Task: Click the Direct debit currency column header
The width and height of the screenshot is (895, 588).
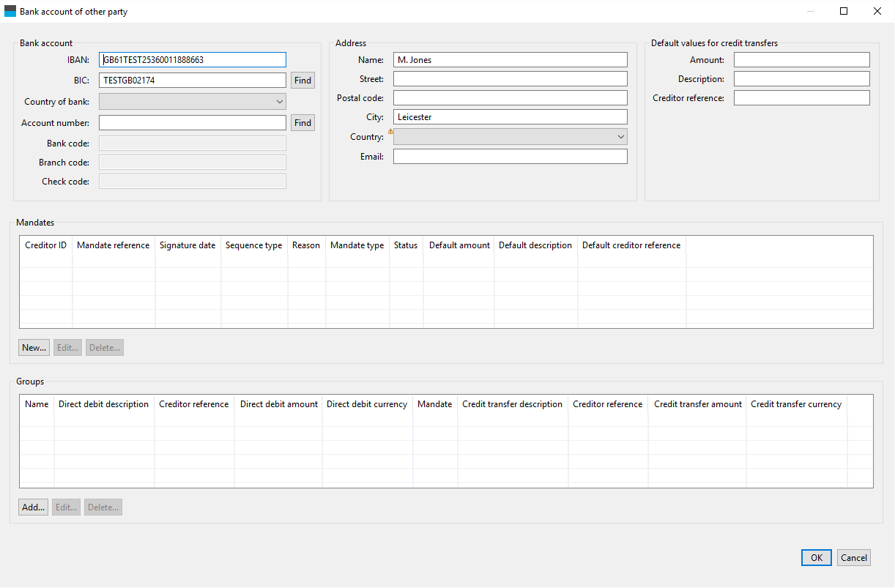Action: pyautogui.click(x=367, y=404)
